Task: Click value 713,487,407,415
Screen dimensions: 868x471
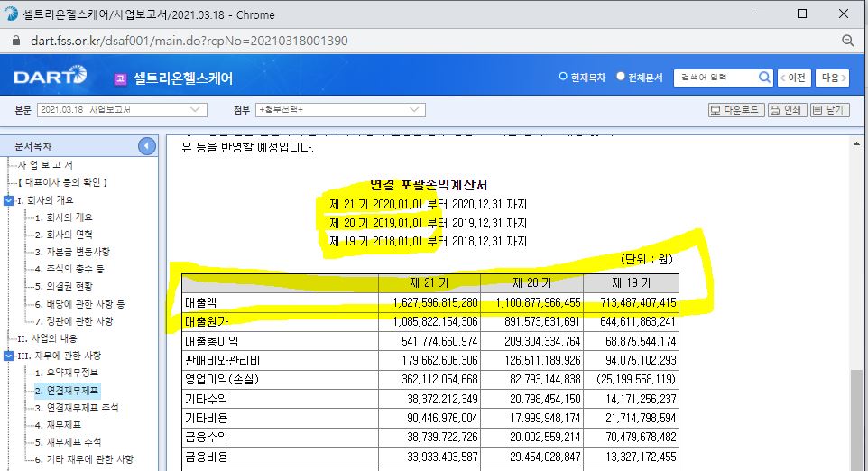Action: pyautogui.click(x=638, y=303)
